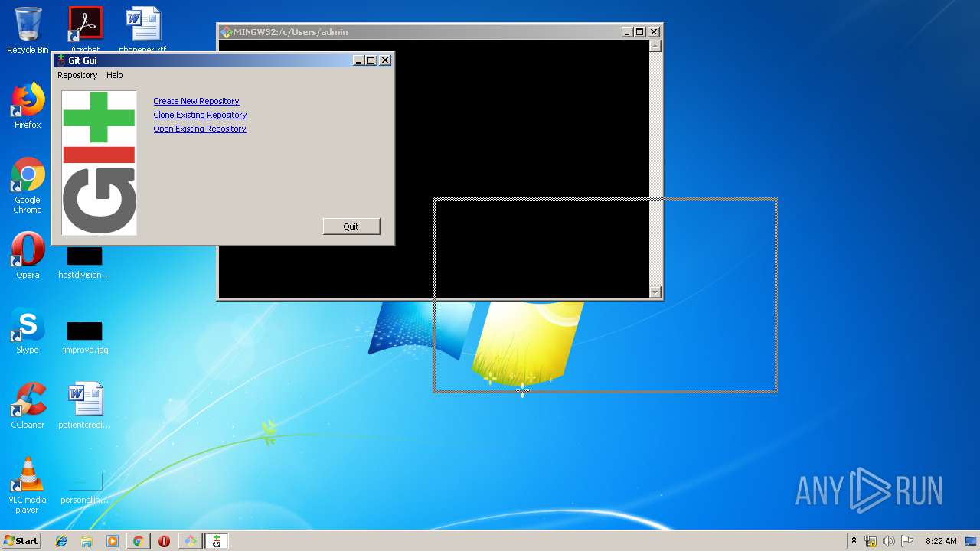Click the Open Existing Repository link

pos(200,129)
